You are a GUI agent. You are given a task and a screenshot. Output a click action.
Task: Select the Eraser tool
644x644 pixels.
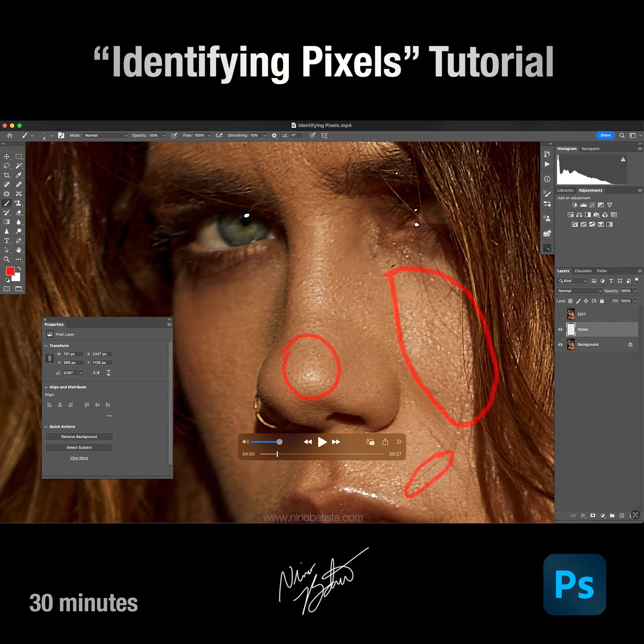19,212
